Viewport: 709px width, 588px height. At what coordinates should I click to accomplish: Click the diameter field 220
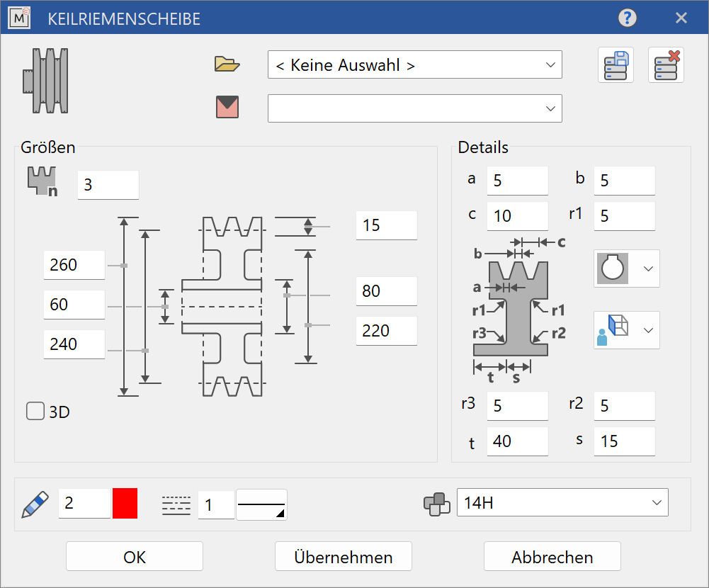(x=387, y=331)
